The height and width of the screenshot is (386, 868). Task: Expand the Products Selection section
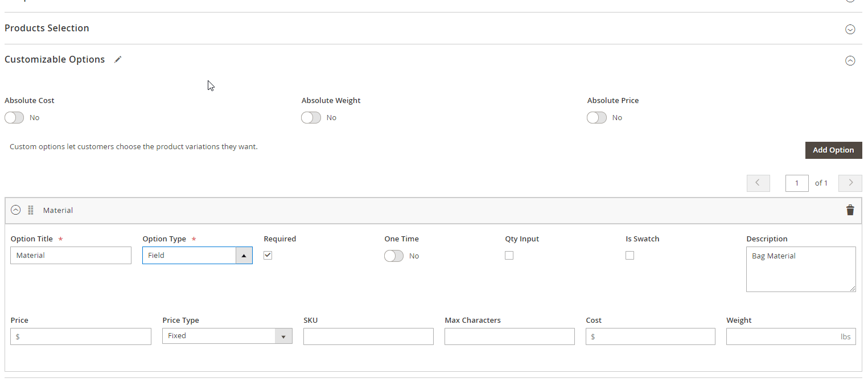coord(850,29)
